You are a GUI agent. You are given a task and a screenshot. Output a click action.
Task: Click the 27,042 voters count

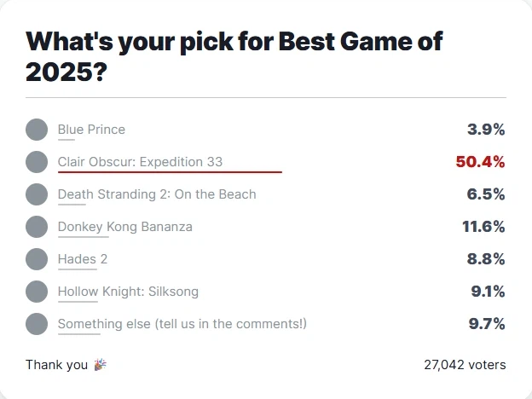coord(465,365)
